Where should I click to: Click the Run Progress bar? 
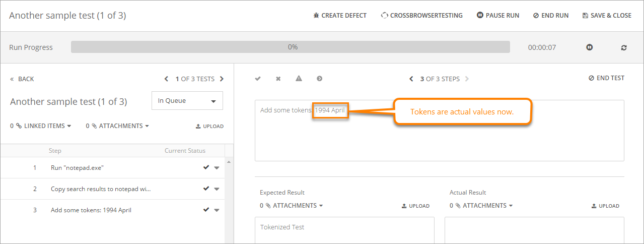click(x=290, y=47)
